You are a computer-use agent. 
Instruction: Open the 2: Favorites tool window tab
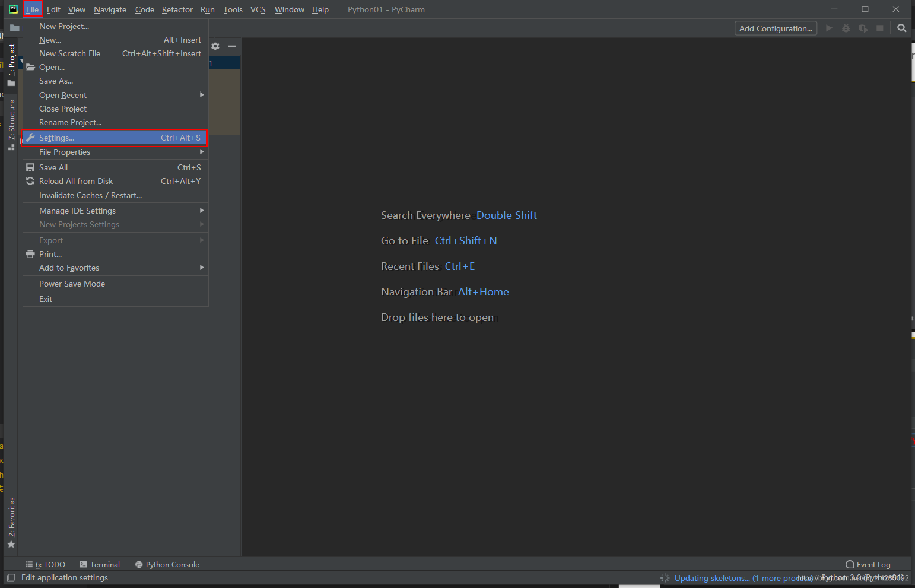coord(11,523)
